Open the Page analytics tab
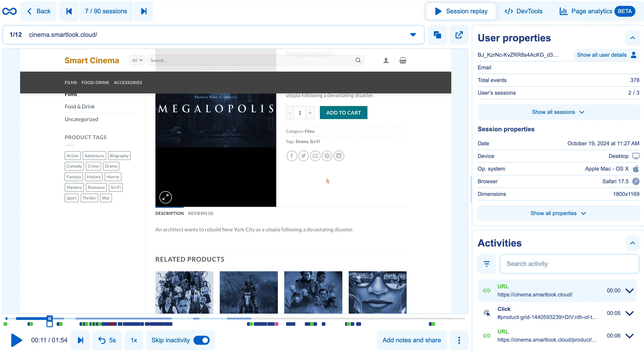Screen dimensions: 644x352 tap(592, 11)
